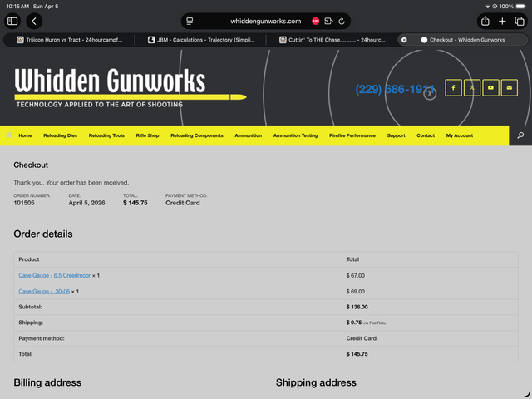
Task: Open the Facebook social icon
Action: 453,87
